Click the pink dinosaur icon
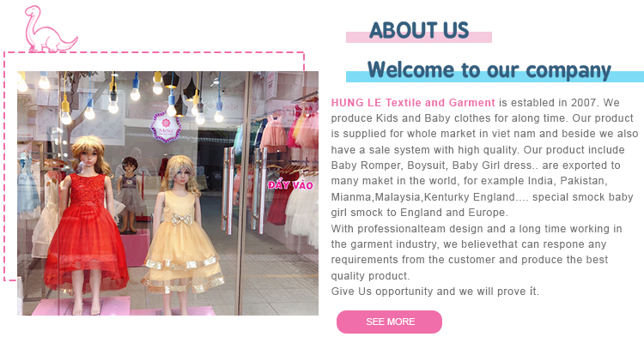644x343 pixels. coord(51,28)
